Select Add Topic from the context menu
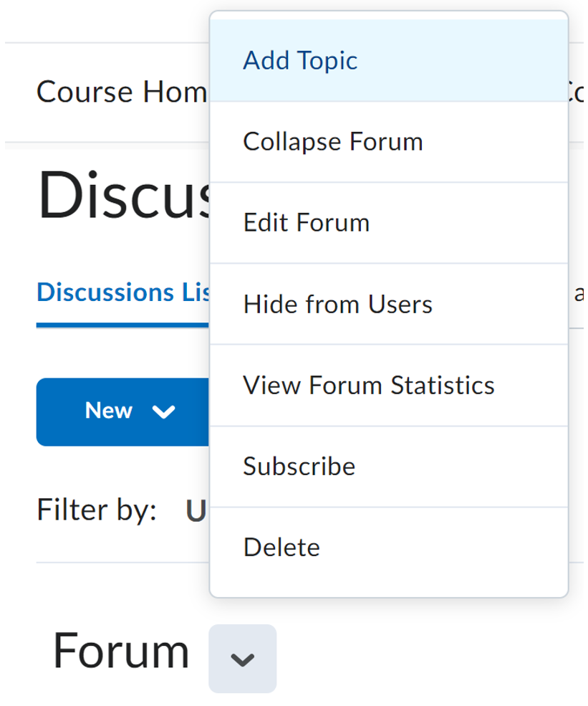This screenshot has width=588, height=706. pos(299,60)
